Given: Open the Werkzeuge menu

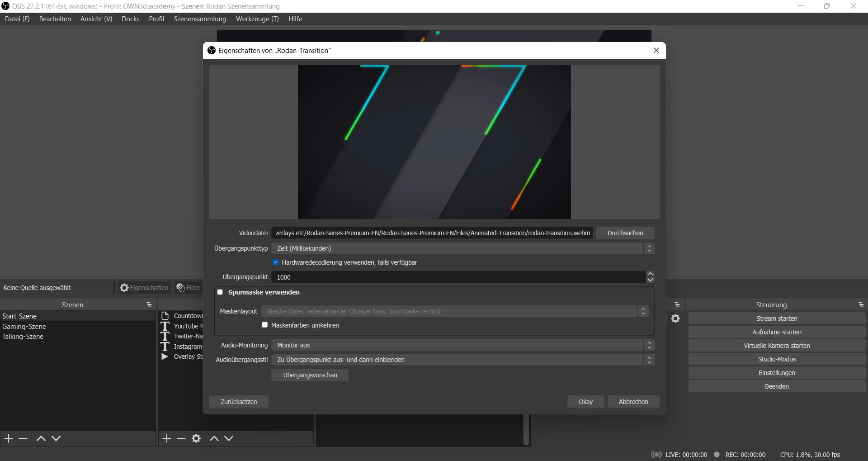Looking at the screenshot, I should tap(257, 19).
